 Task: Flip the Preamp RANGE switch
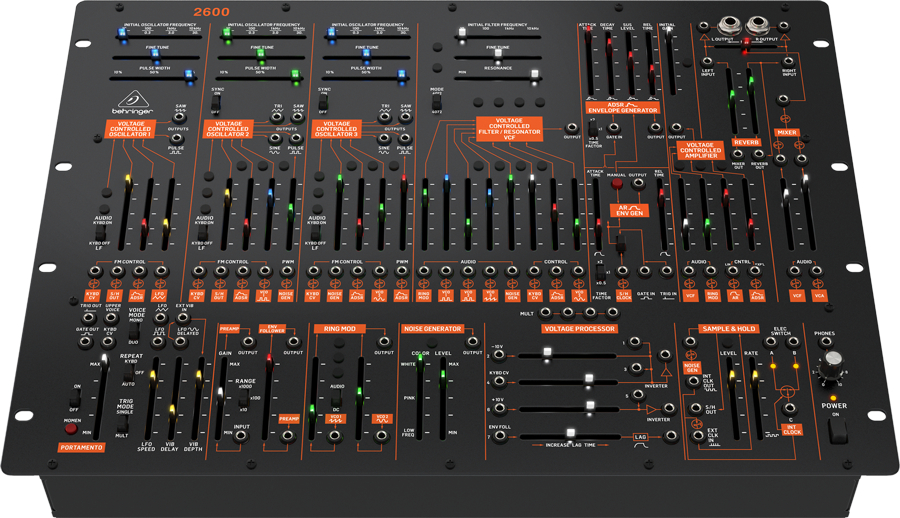(243, 399)
